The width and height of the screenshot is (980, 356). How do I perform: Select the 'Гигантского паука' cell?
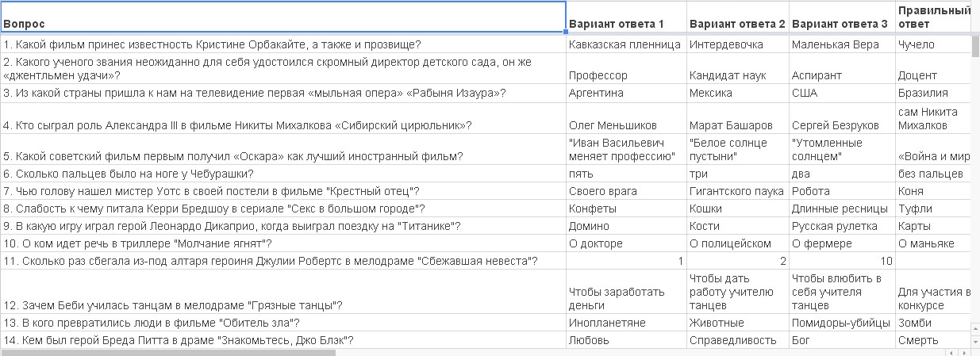coord(738,191)
